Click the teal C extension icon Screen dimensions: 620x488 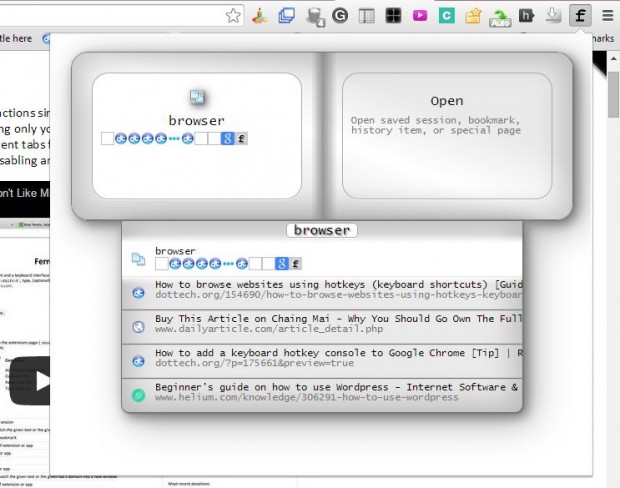pos(447,15)
